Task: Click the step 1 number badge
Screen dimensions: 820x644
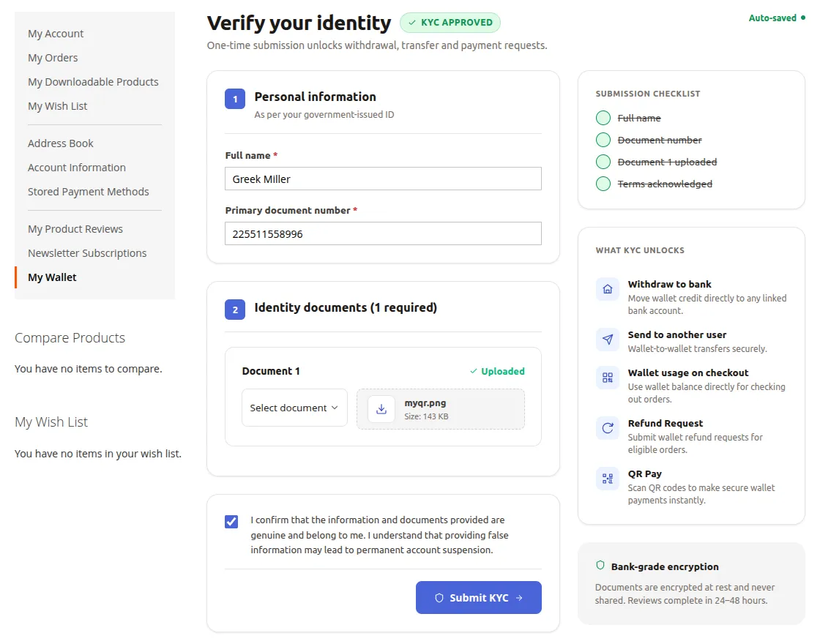Action: 235,99
